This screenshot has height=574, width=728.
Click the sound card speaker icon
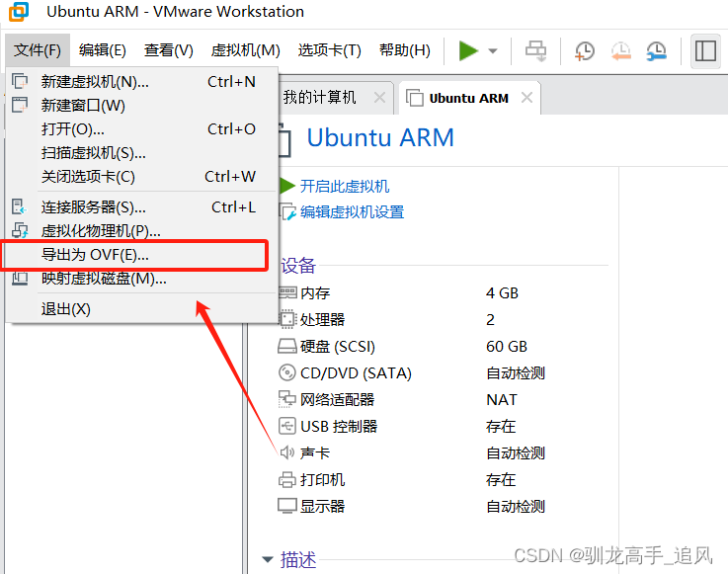pyautogui.click(x=287, y=452)
